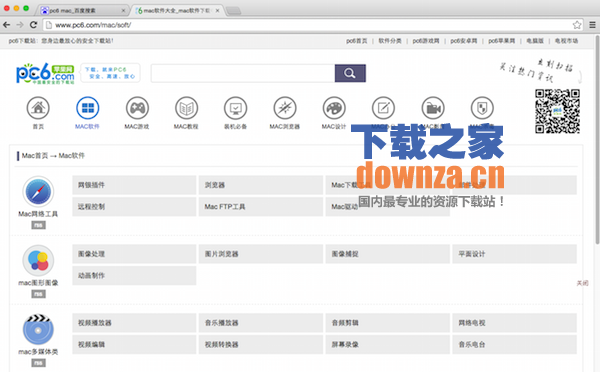Screen dimensions: 600x372
Task: Click the RSS badge under Mac网络工具
Action: [38, 225]
